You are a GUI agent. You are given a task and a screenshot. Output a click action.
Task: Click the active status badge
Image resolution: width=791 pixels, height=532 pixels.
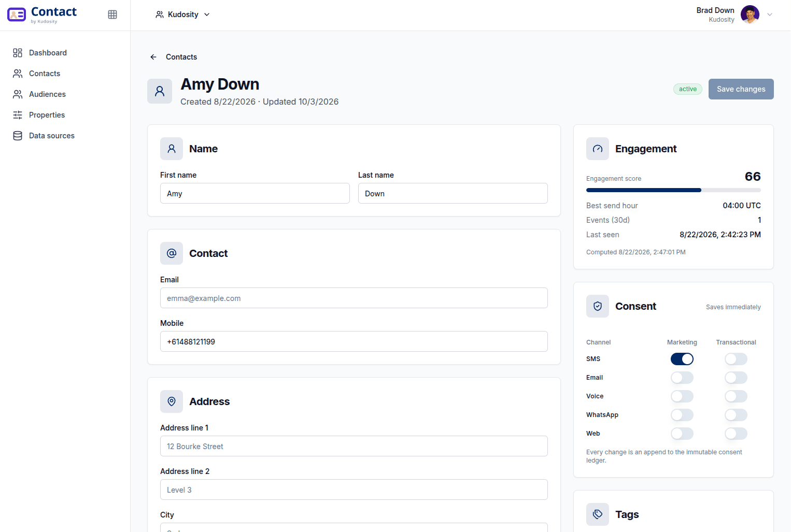[x=688, y=89]
